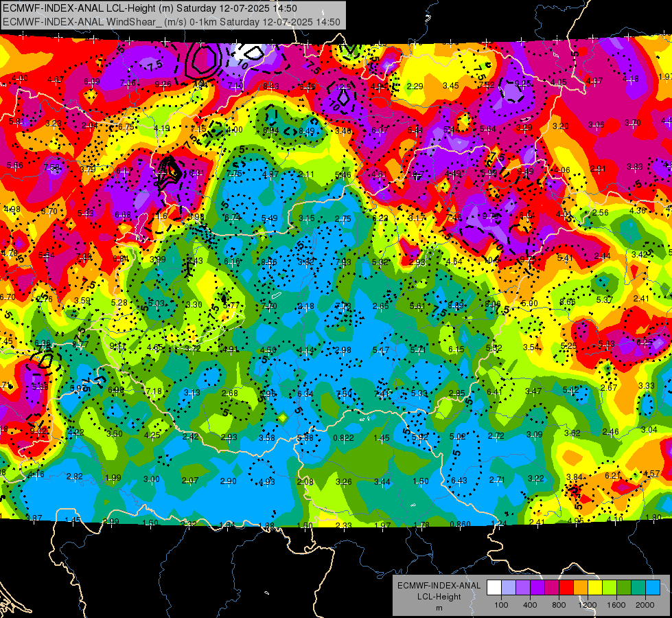Click the grid value 8.56
Viewport: 672px width, 618px height.
[270, 262]
